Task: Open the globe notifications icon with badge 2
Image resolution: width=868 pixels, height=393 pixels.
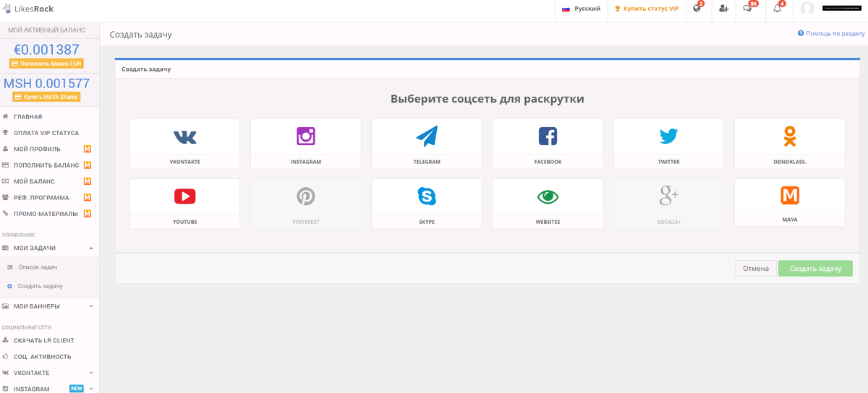Action: pyautogui.click(x=697, y=8)
